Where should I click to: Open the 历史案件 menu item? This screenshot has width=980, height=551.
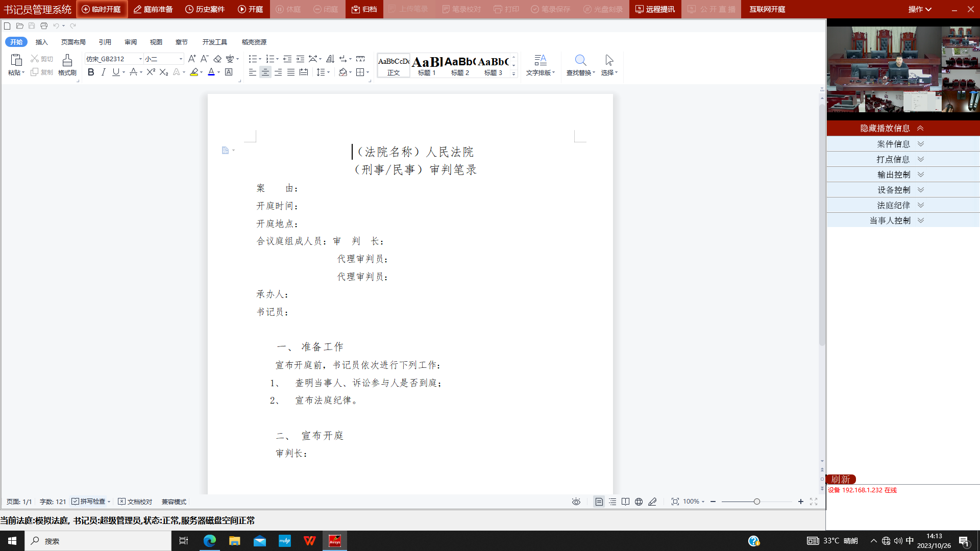(x=205, y=9)
